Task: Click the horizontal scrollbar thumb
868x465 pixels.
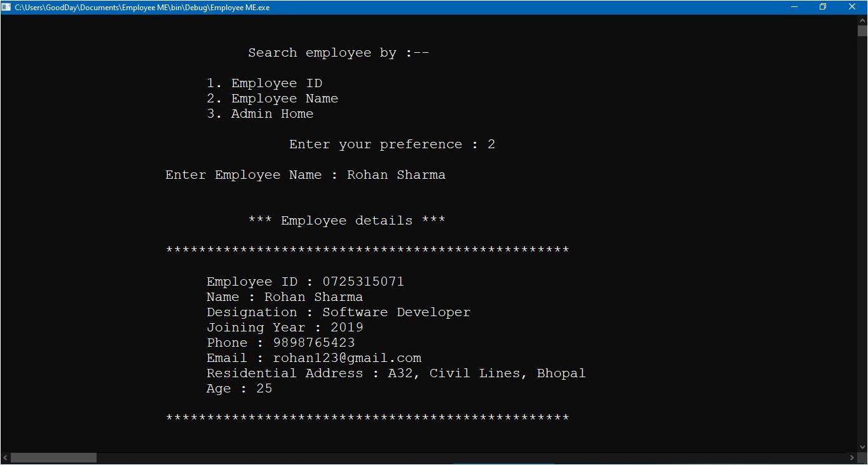Action: (53, 457)
